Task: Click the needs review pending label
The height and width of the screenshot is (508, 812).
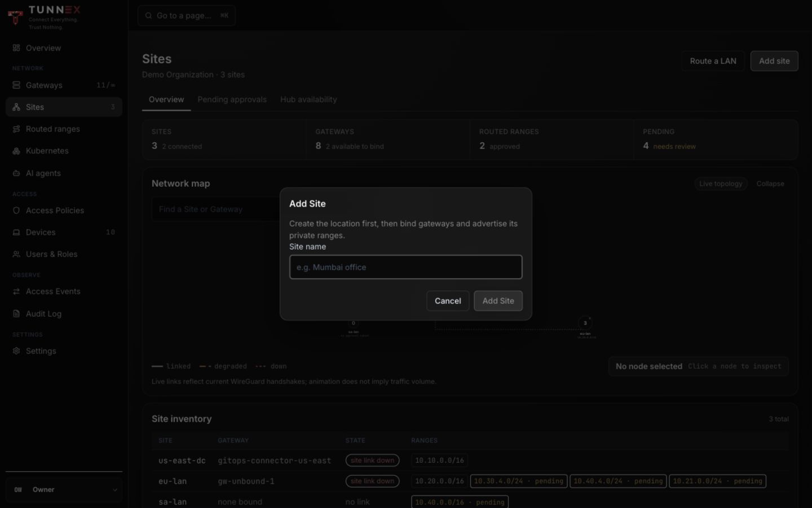Action: pos(674,147)
